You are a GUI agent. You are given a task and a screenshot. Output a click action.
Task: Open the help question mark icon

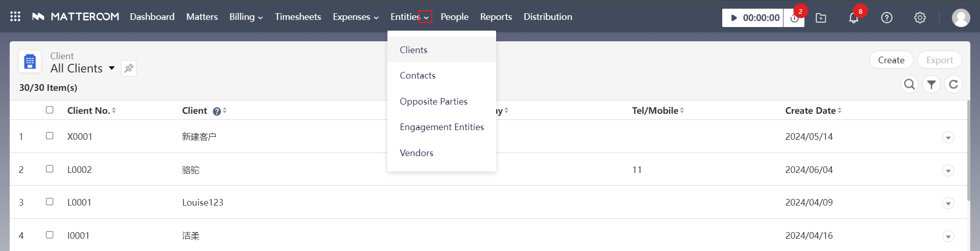pos(887,18)
